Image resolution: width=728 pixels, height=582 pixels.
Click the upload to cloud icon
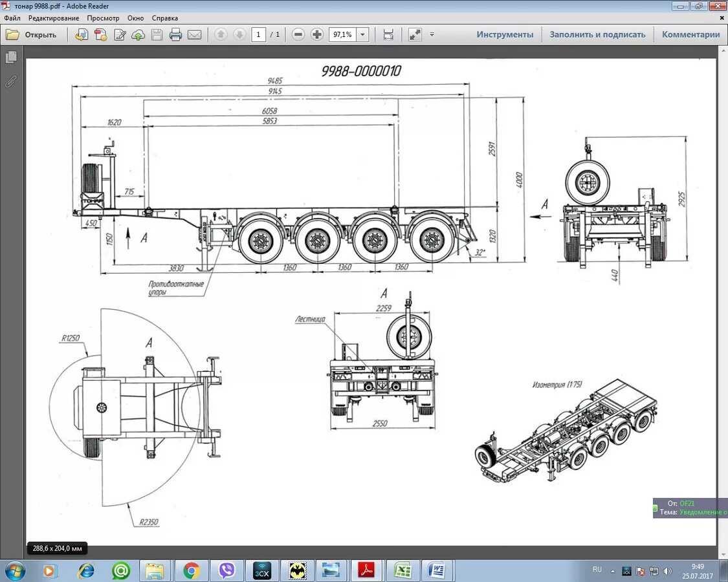click(138, 34)
